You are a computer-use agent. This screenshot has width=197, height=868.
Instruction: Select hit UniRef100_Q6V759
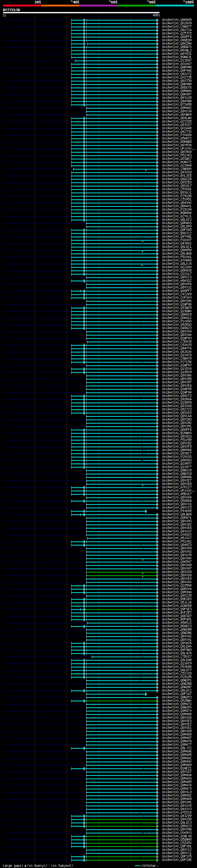[177, 81]
